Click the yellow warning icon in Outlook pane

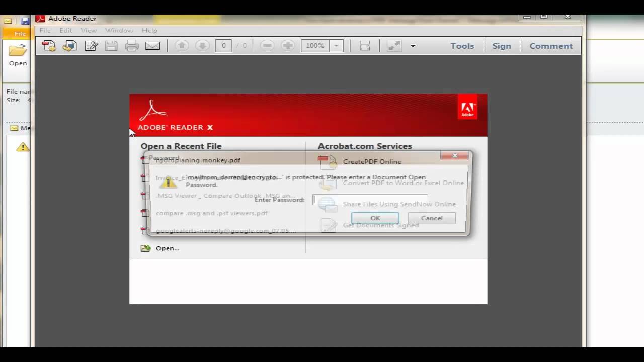click(23, 147)
